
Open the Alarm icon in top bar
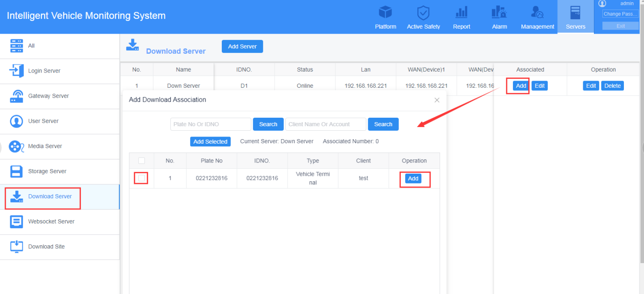[x=499, y=13]
